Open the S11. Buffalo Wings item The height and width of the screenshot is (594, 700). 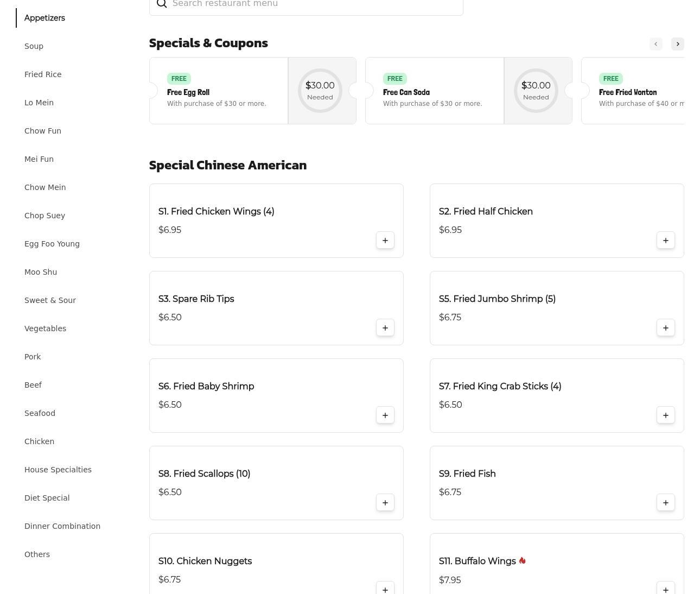(x=478, y=561)
